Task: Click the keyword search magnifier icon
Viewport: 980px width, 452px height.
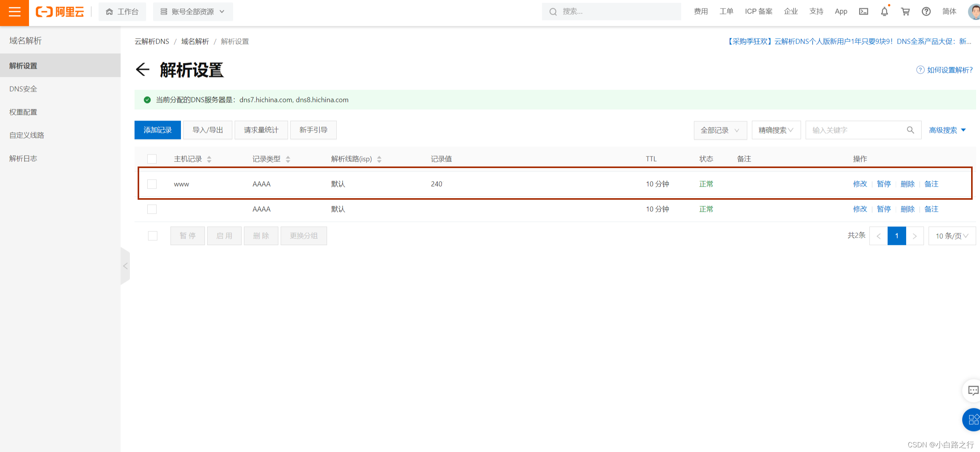Action: tap(910, 130)
